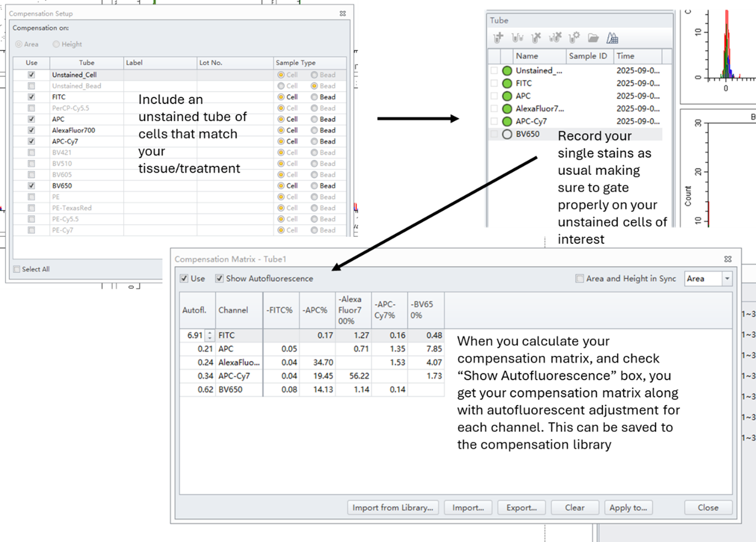Uncheck Show Autofluorescence checkbox

click(x=219, y=278)
